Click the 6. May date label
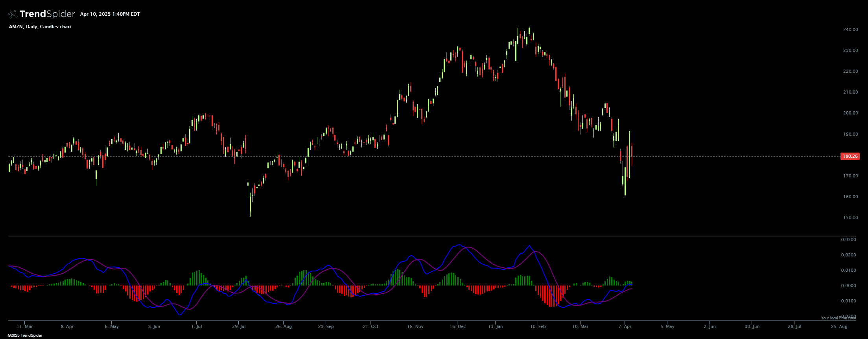The height and width of the screenshot is (339, 868). pyautogui.click(x=112, y=326)
